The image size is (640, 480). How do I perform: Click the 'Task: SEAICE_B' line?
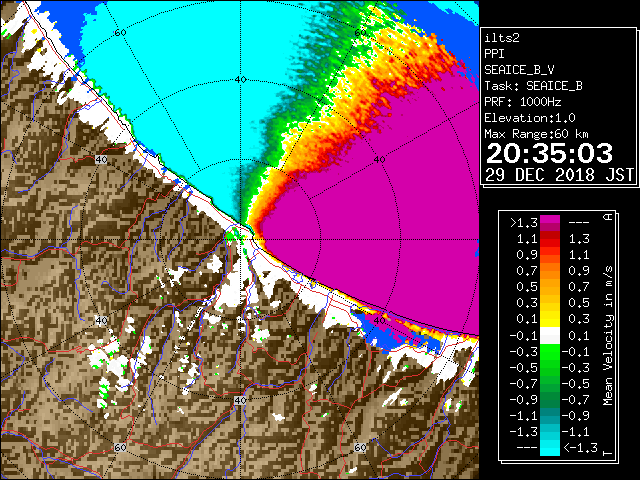[x=533, y=86]
